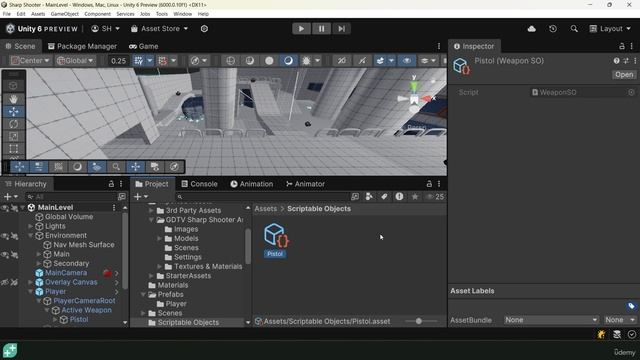640x360 pixels.
Task: Open the Console tab
Action: (199, 184)
